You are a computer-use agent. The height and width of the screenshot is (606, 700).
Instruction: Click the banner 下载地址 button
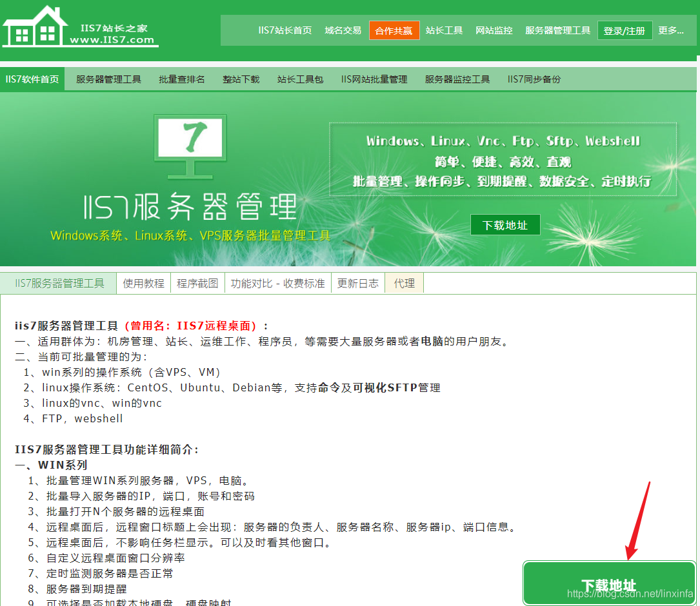click(x=505, y=225)
